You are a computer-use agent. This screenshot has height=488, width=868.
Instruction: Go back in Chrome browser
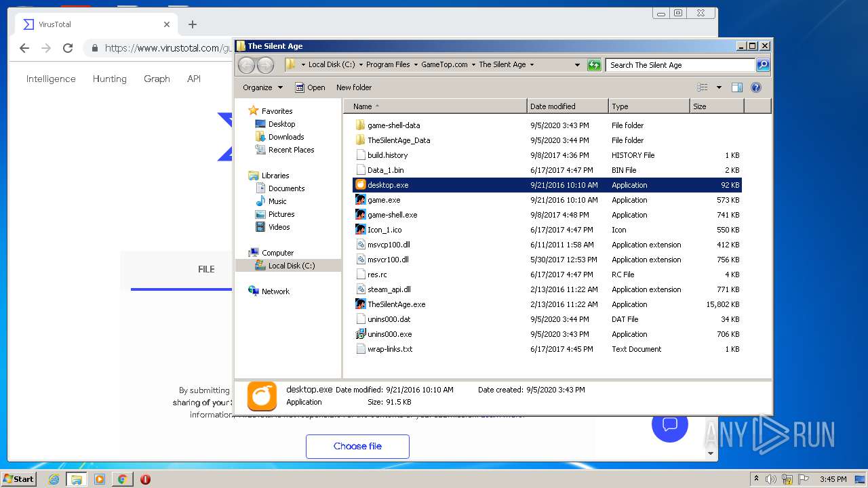[x=24, y=48]
